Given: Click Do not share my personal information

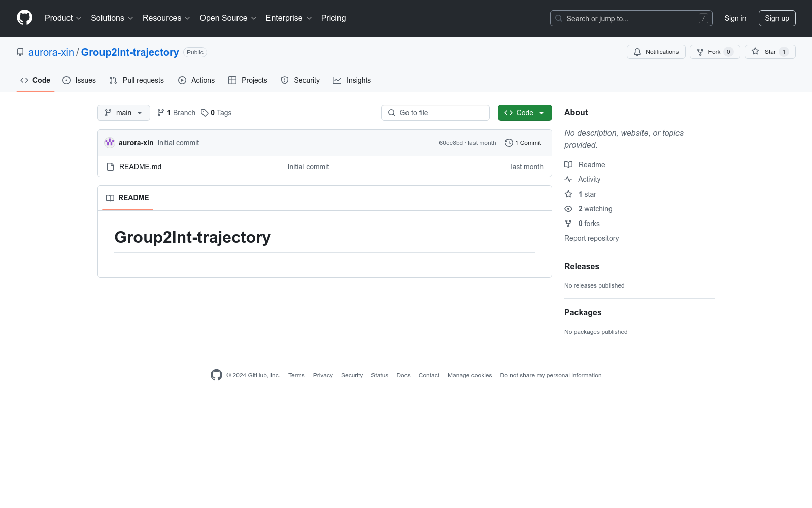Looking at the screenshot, I should point(551,375).
